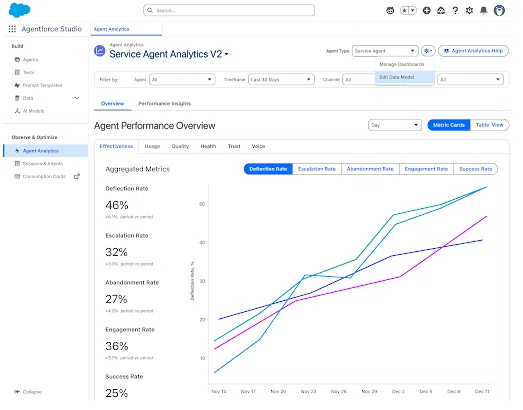The image size is (523, 410).
Task: Select the Health tab
Action: (x=208, y=146)
